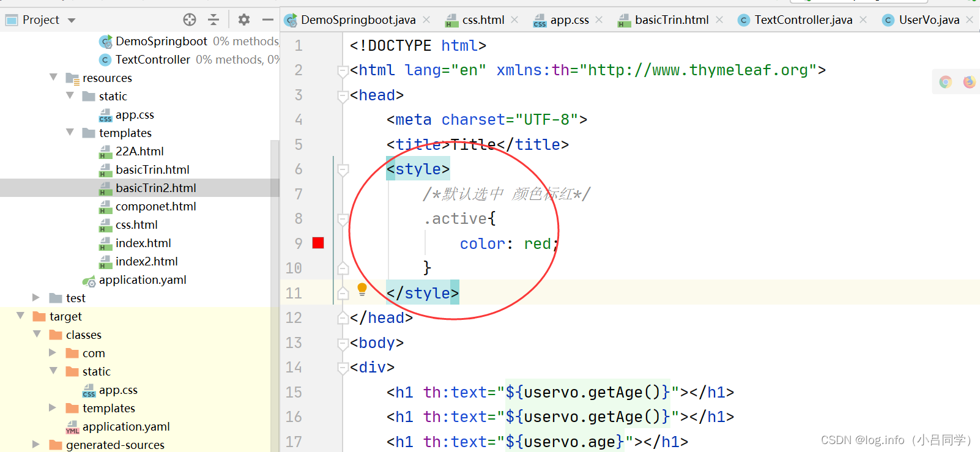Open app.css under resources static
980x452 pixels.
(x=135, y=114)
